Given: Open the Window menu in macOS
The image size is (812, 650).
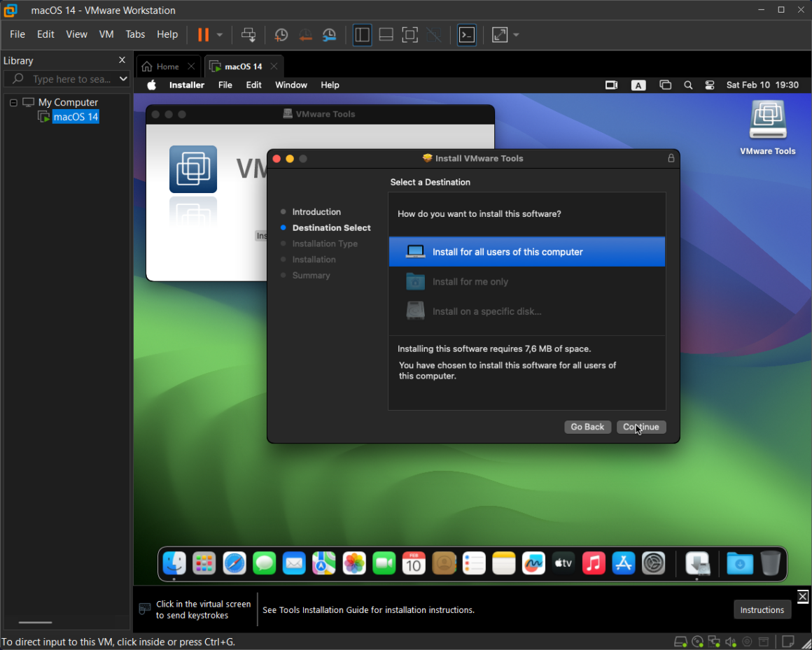Looking at the screenshot, I should [291, 85].
